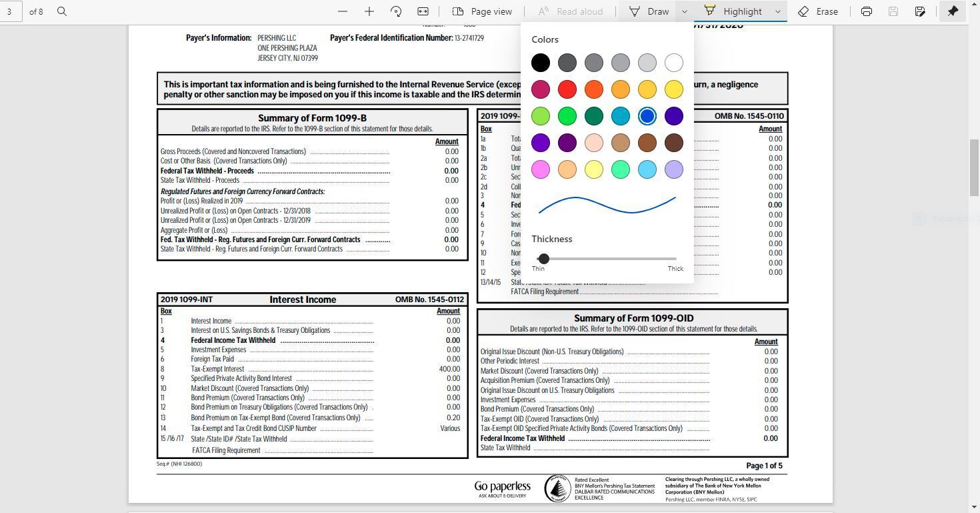This screenshot has height=513, width=980.
Task: Zoom in on the PDF
Action: tap(369, 11)
